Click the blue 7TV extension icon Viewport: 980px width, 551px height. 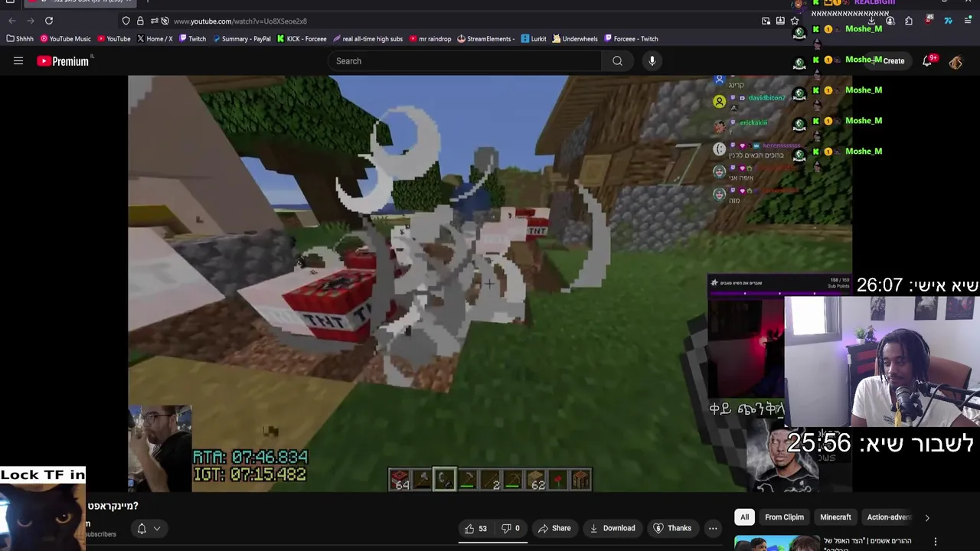coord(948,21)
